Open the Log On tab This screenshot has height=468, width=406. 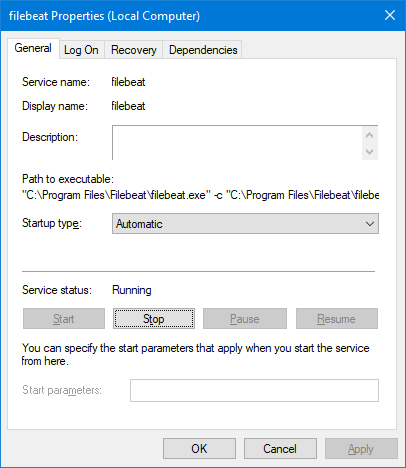(x=81, y=50)
